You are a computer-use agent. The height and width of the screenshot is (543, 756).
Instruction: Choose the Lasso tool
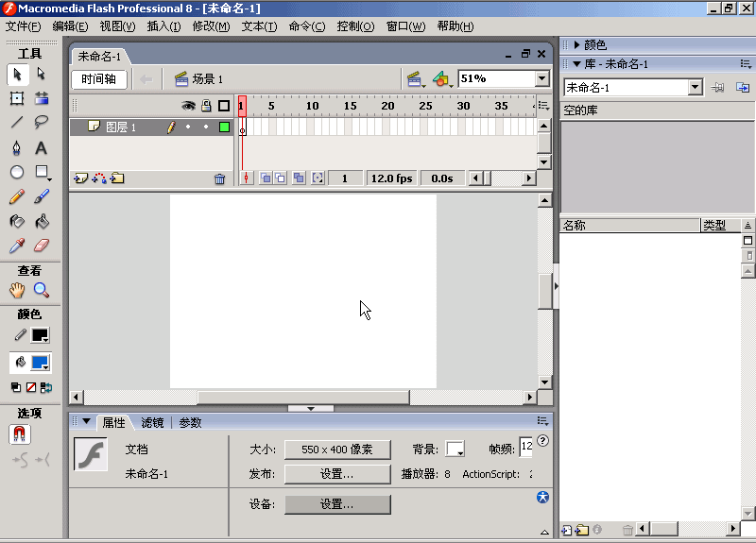pyautogui.click(x=42, y=123)
